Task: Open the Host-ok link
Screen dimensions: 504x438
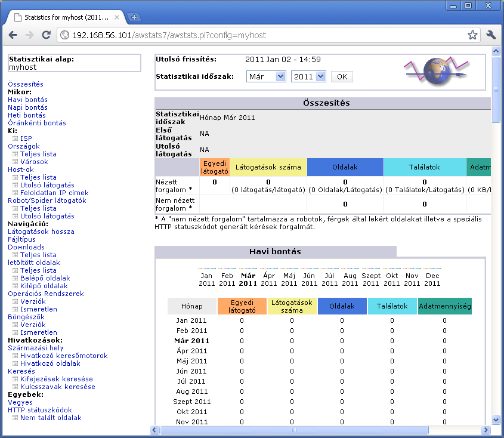Action: coord(20,169)
